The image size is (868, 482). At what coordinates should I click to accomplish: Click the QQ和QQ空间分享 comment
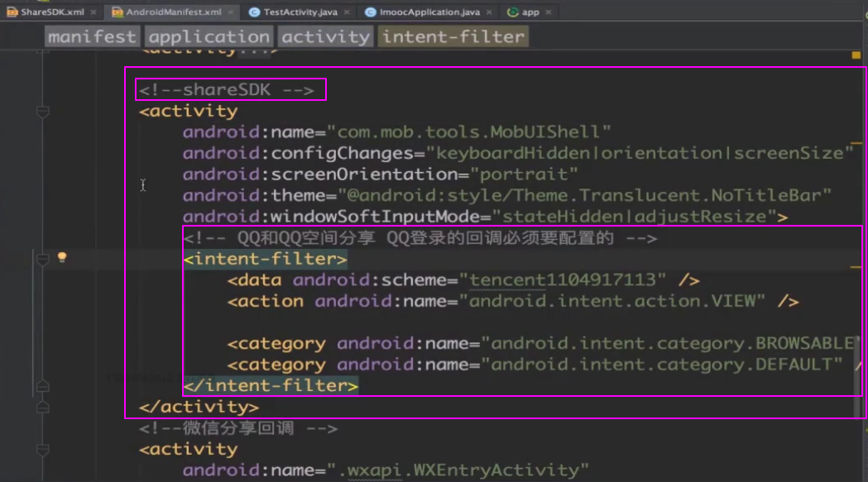click(x=420, y=238)
